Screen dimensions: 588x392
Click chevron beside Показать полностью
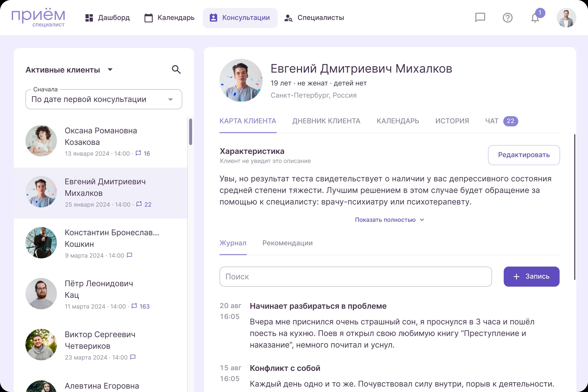[422, 220]
